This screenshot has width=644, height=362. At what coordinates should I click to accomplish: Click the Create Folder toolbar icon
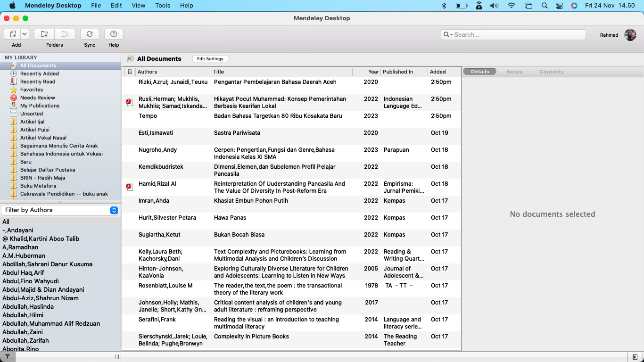(44, 34)
